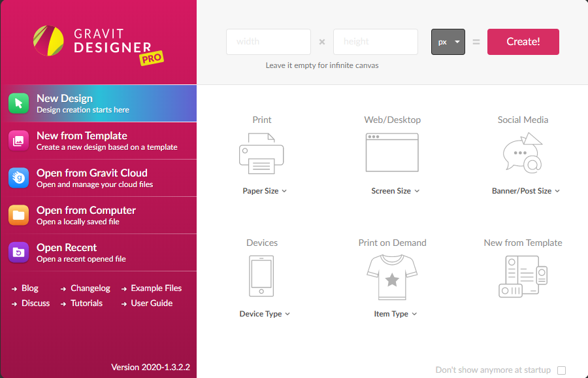The width and height of the screenshot is (588, 378).
Task: Click the Print printer icon
Action: pyautogui.click(x=261, y=153)
